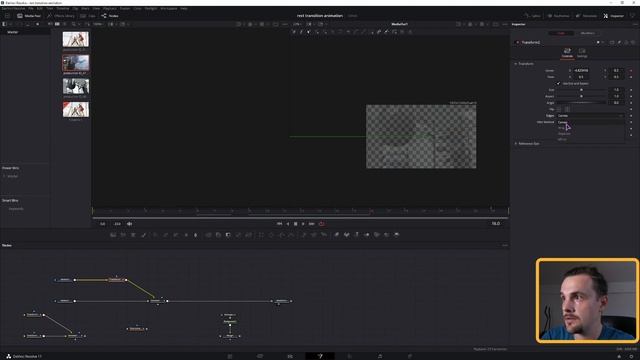Viewport: 640px width, 360px height.
Task: Switch to the Cut page icon
Action: tap(260, 356)
